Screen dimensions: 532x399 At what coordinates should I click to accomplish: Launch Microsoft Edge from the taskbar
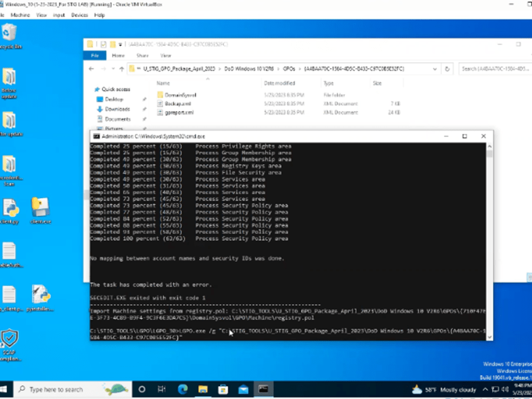[x=182, y=389]
